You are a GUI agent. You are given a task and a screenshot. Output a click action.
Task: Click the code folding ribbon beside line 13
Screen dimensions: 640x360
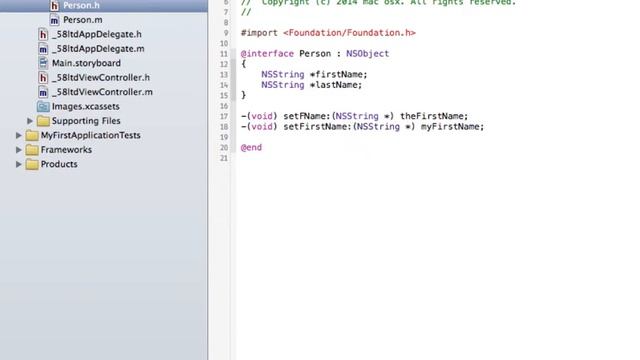(233, 75)
